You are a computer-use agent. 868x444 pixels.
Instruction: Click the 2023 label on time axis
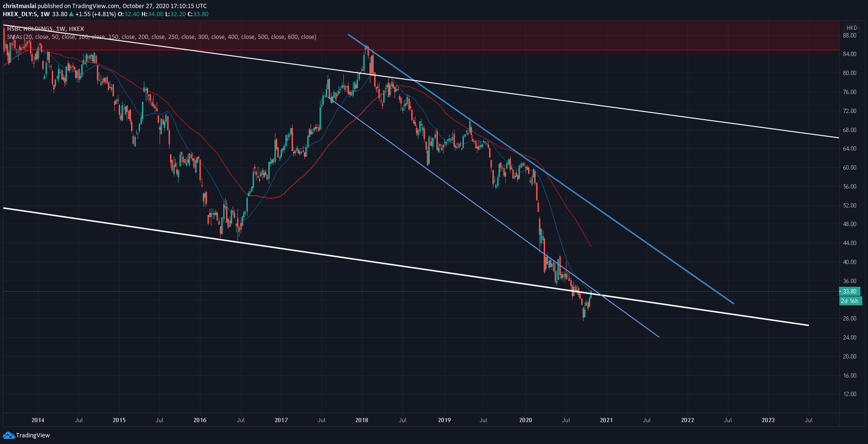[768, 420]
